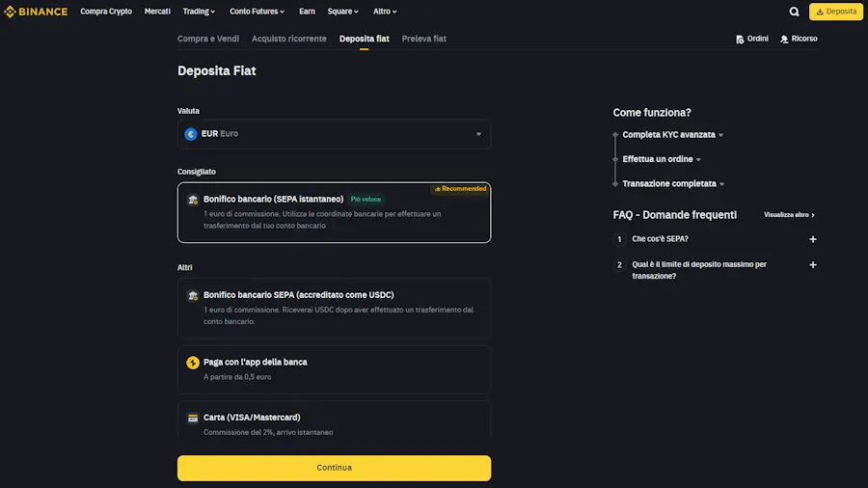This screenshot has width=868, height=488.
Task: Select SEPA accreditato come USDC option
Action: [x=334, y=309]
